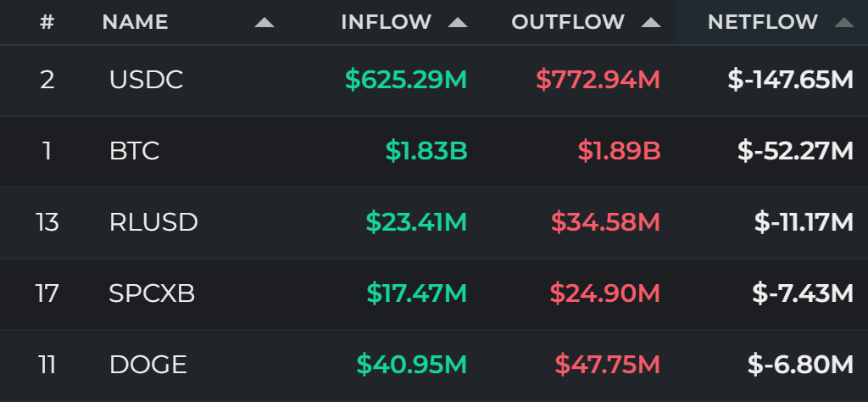Click the # rank column header
The image size is (868, 402).
pyautogui.click(x=47, y=22)
